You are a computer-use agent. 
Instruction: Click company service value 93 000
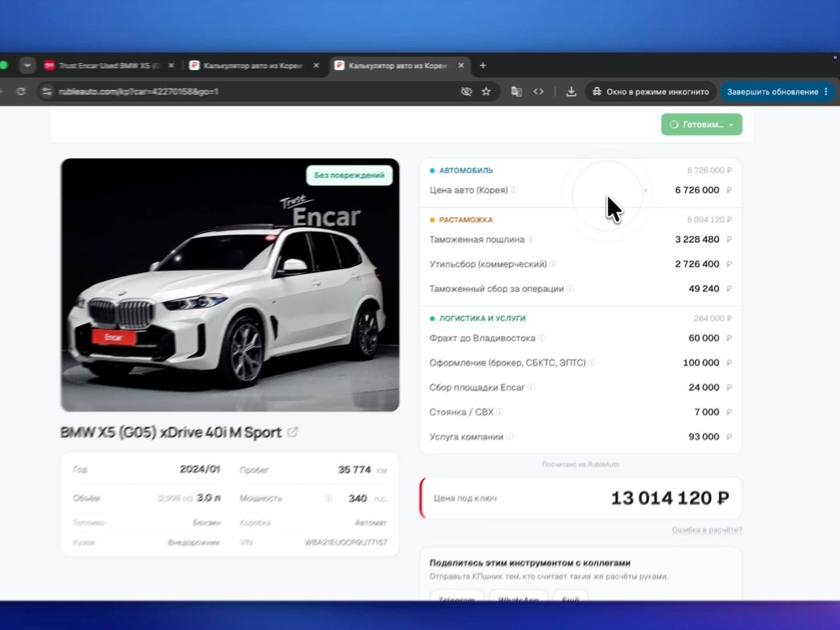click(703, 436)
